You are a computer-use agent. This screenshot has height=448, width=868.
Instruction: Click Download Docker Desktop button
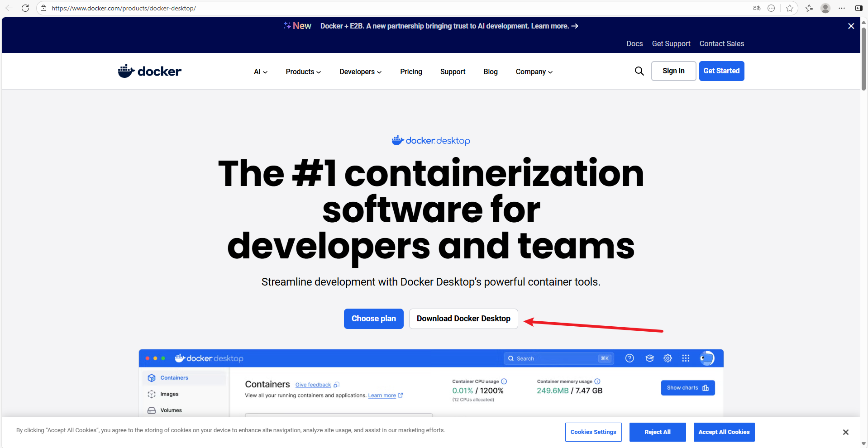[x=463, y=319]
